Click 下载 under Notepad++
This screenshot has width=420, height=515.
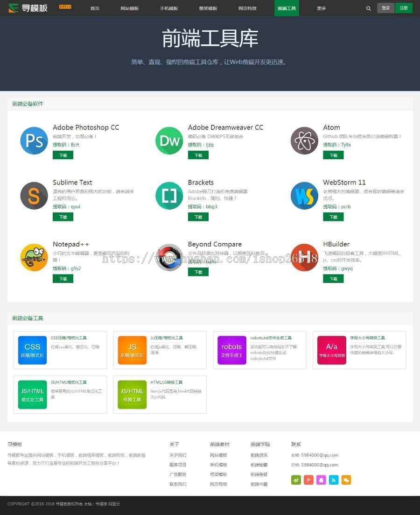click(x=63, y=279)
